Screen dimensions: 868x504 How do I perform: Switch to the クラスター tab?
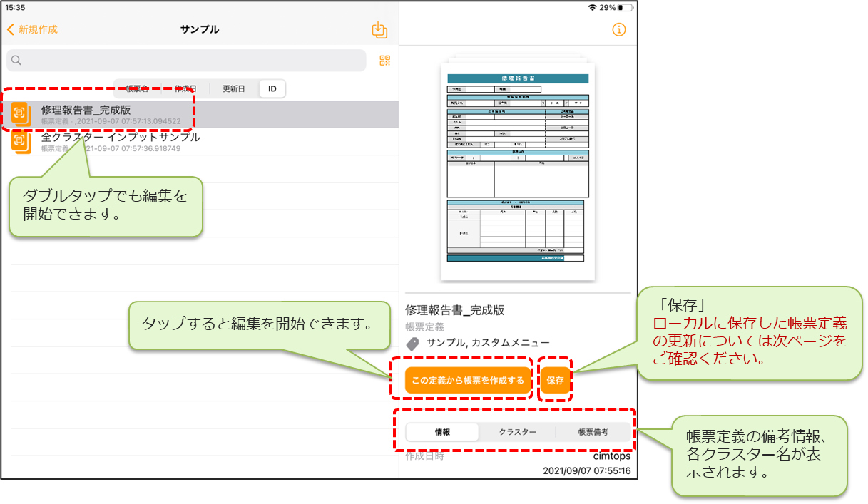pyautogui.click(x=517, y=432)
